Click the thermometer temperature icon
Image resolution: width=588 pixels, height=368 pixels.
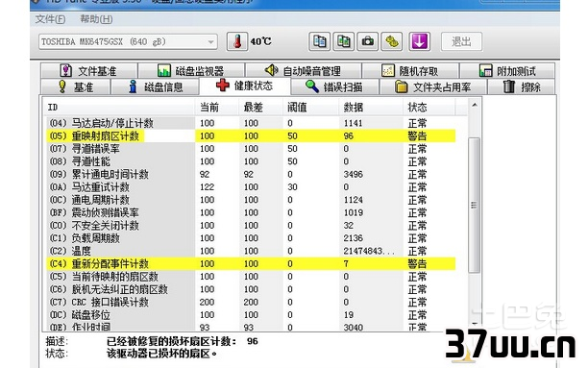[x=237, y=41]
